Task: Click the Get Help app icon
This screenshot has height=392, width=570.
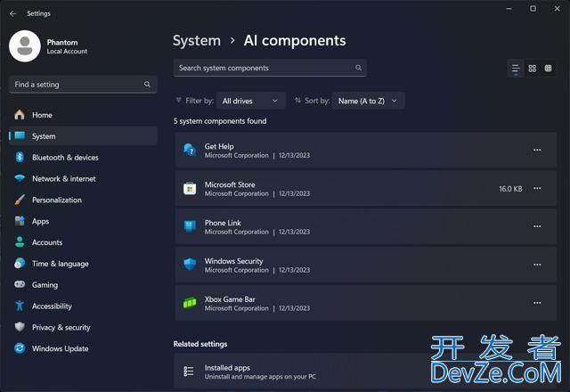Action: pyautogui.click(x=190, y=150)
